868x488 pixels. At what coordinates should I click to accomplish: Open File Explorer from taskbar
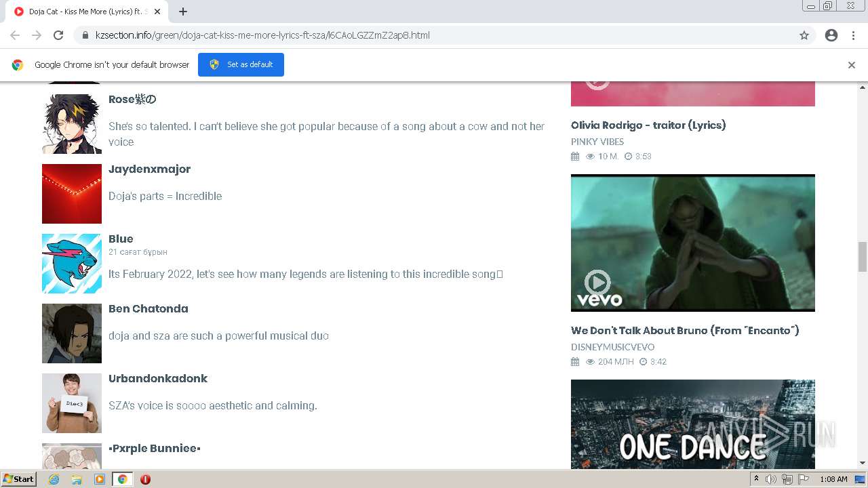point(77,479)
